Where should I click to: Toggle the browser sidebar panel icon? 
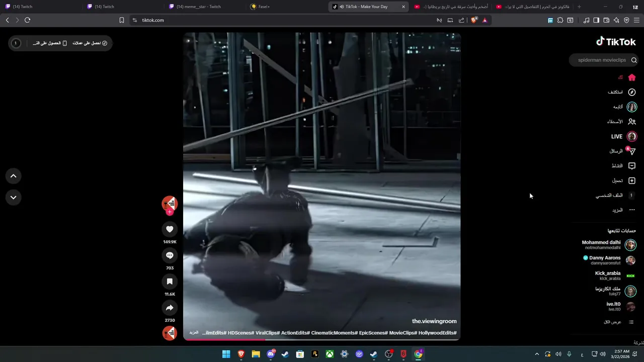pyautogui.click(x=596, y=20)
